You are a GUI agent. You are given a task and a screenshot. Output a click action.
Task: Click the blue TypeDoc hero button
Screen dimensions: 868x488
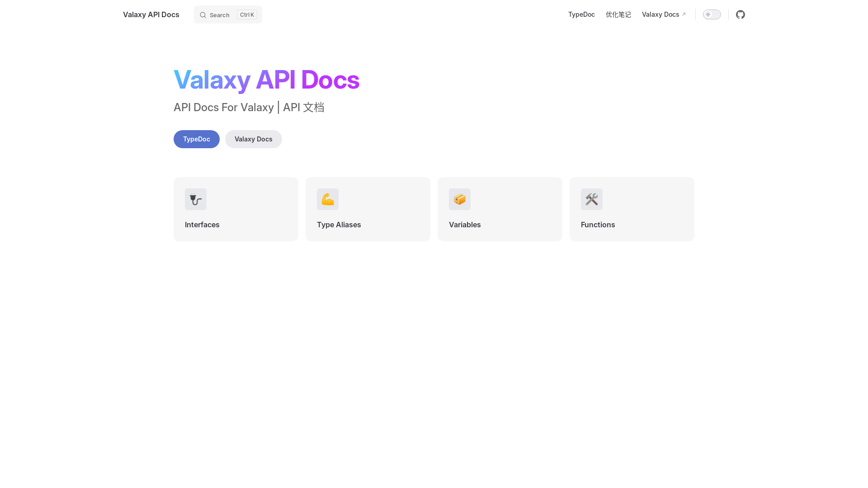pyautogui.click(x=197, y=139)
